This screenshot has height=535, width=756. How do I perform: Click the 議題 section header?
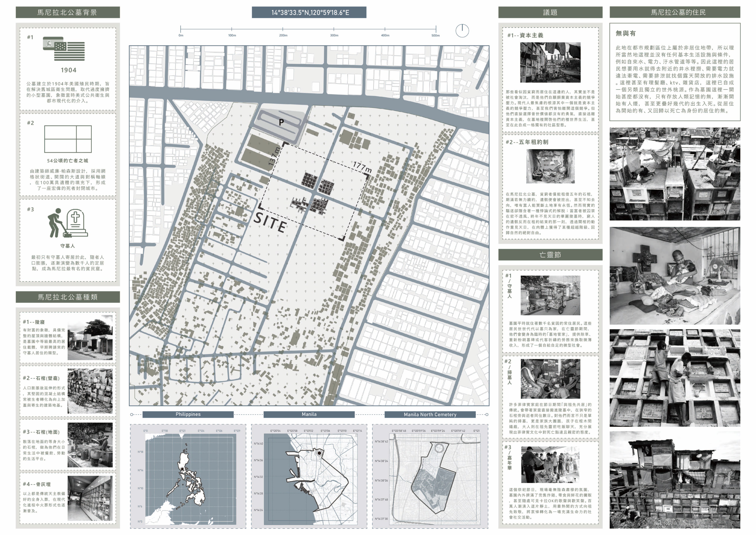point(550,12)
